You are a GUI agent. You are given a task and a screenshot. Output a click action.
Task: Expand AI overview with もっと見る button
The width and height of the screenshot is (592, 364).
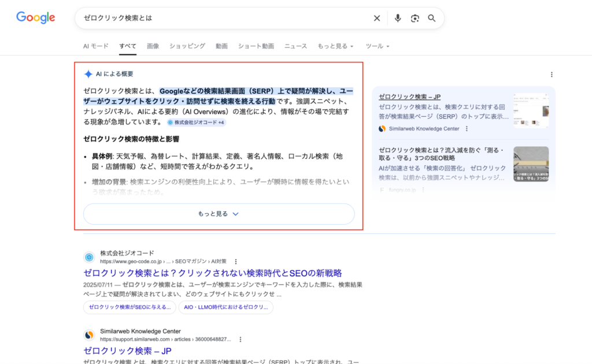[219, 214]
